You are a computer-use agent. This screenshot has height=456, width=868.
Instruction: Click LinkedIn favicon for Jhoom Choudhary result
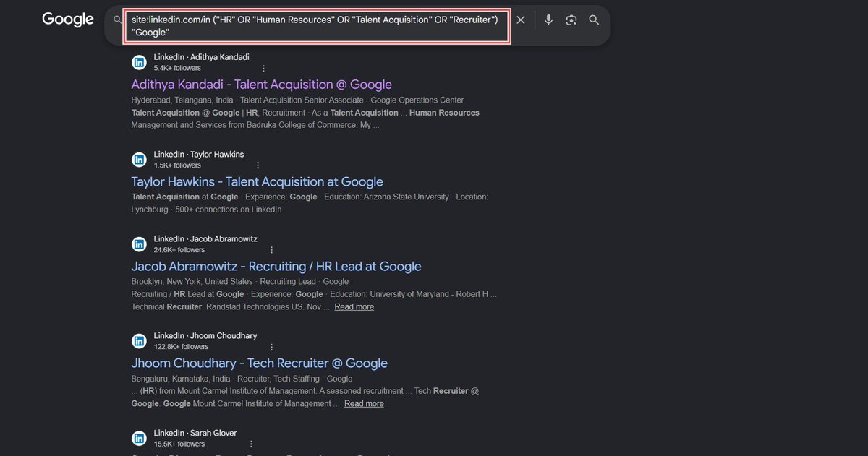point(139,341)
